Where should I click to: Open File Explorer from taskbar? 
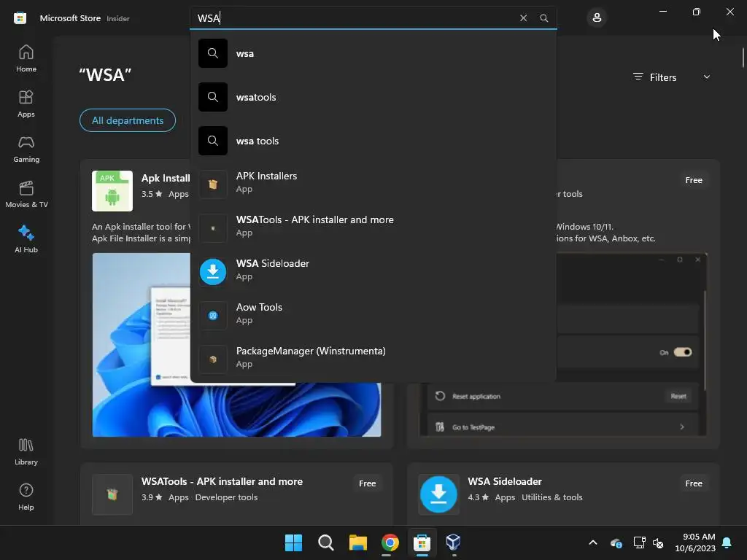coord(357,542)
